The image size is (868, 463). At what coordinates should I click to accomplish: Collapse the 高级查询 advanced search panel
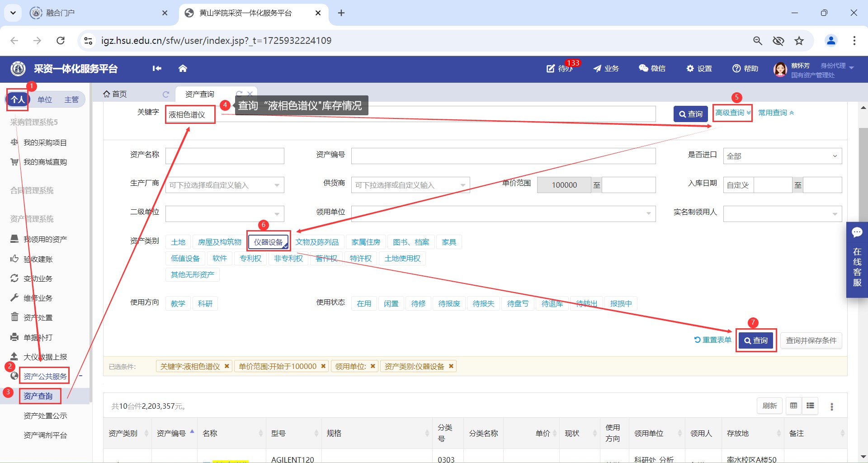732,113
